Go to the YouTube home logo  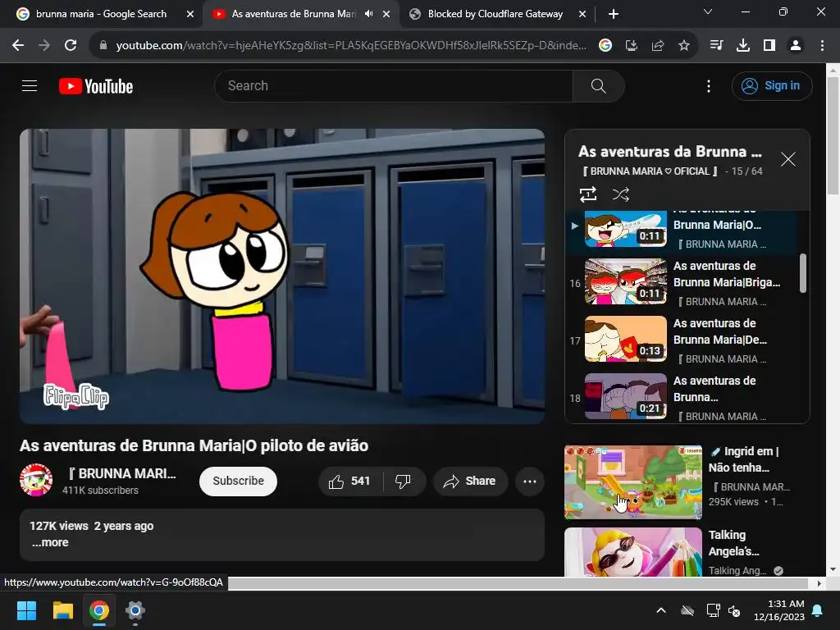coord(96,86)
